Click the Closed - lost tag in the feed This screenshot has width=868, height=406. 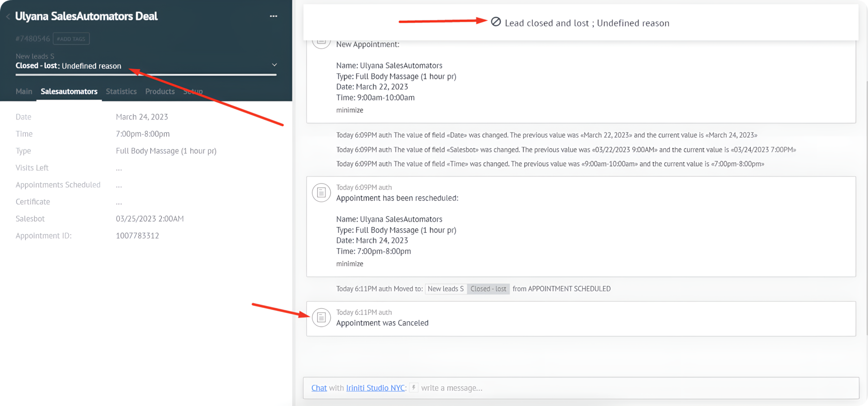[488, 289]
